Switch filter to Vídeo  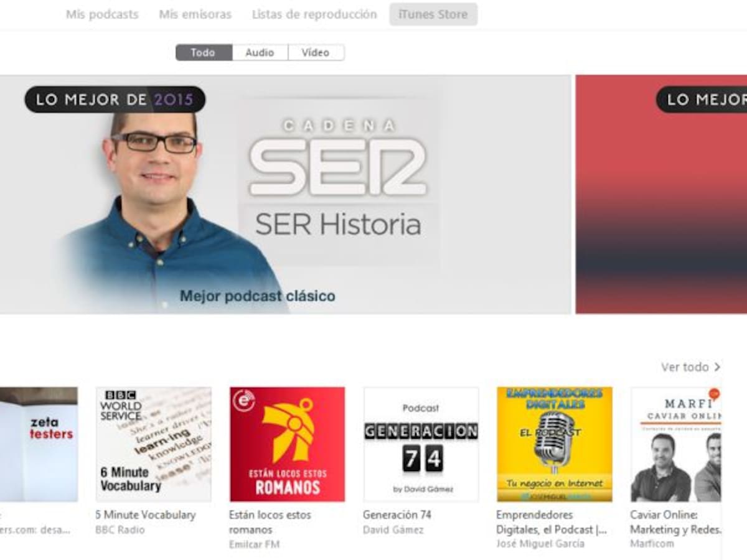[x=316, y=53]
